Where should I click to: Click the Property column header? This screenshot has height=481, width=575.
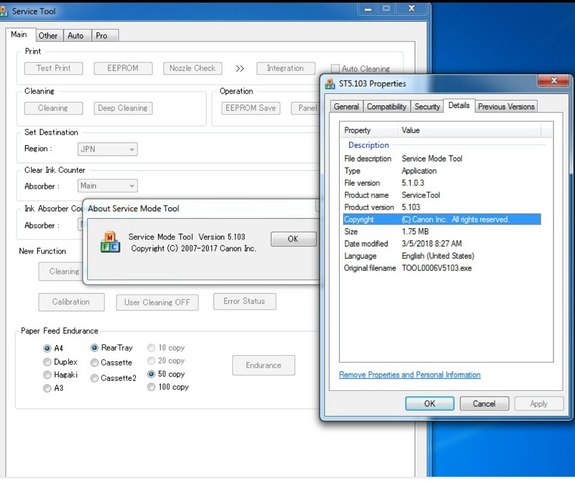tap(369, 131)
